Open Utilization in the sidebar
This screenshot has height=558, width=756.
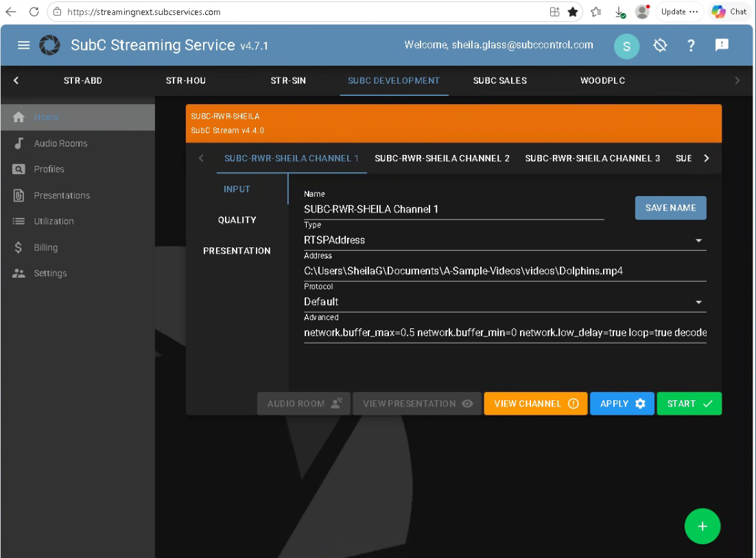(x=78, y=221)
